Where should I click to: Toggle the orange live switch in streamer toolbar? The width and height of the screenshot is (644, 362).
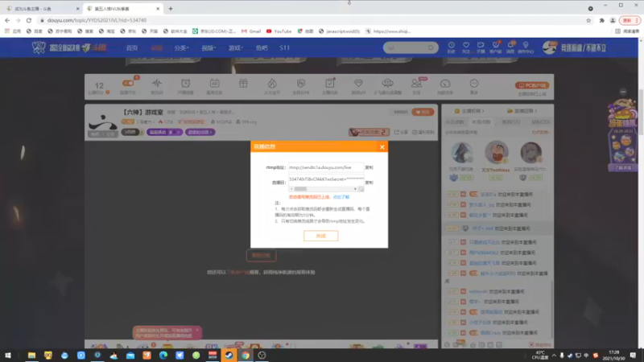coord(128,84)
